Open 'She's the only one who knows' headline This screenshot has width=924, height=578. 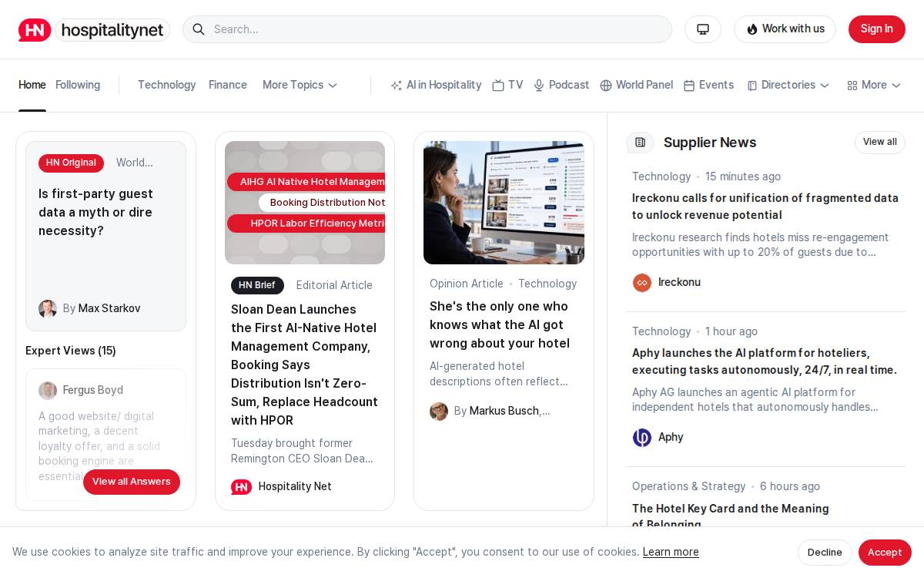500,325
